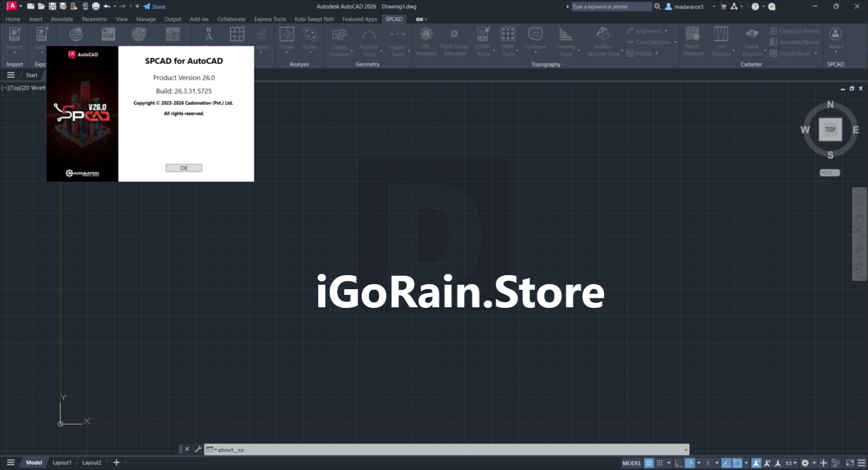Click the Share link in title bar
Image resolution: width=868 pixels, height=470 pixels.
tap(155, 7)
